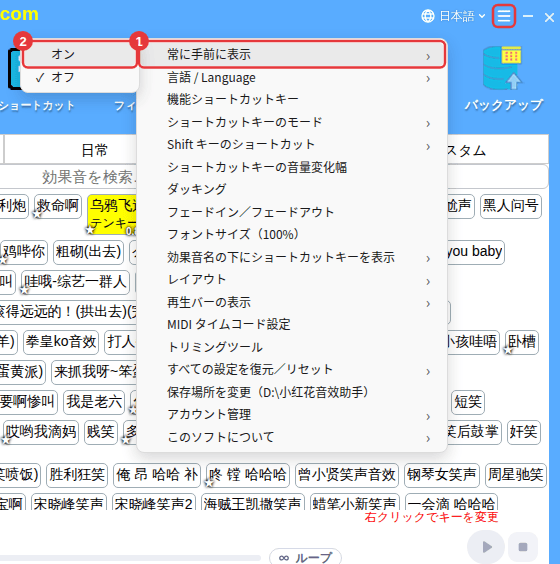560x564 pixels.
Task: Click the star on 卧槽 button
Action: pos(508,350)
